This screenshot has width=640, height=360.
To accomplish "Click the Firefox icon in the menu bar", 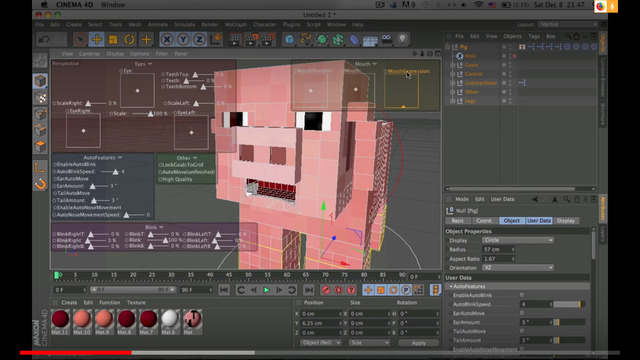I will [600, 6].
